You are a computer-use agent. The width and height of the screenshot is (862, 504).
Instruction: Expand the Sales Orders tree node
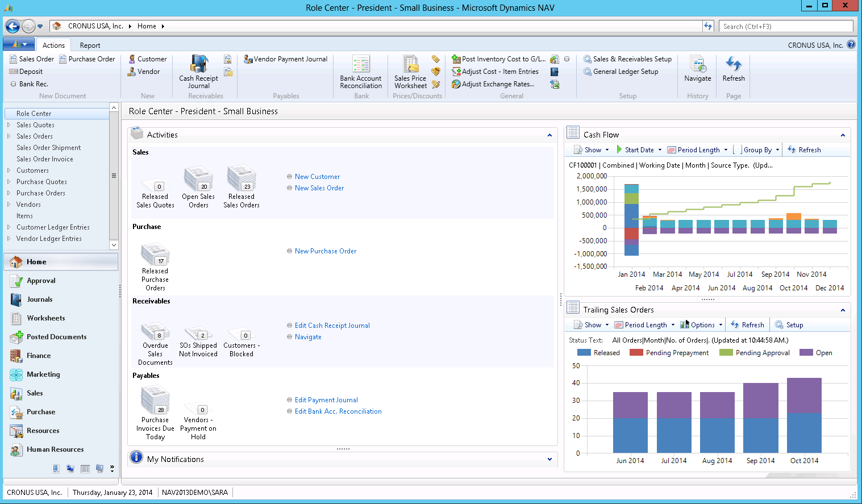point(9,136)
